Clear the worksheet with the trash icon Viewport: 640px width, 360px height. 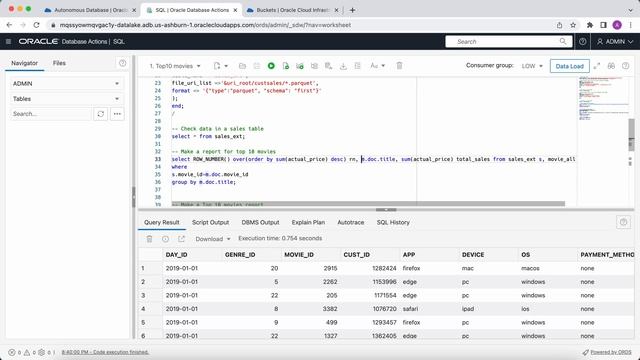click(x=400, y=66)
